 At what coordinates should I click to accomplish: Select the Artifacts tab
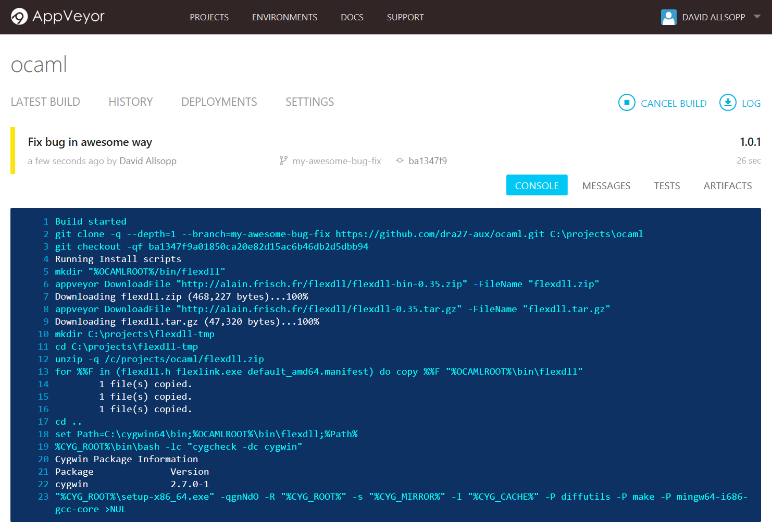727,186
